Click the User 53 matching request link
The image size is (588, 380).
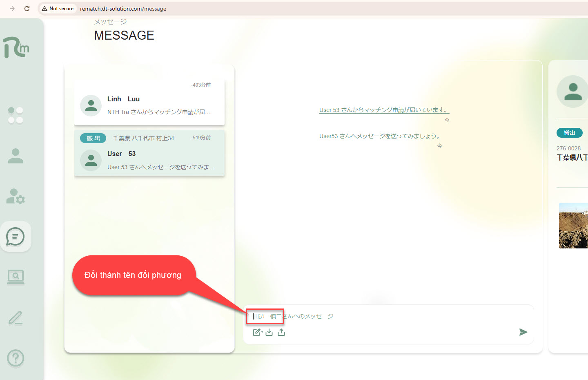[x=384, y=110]
